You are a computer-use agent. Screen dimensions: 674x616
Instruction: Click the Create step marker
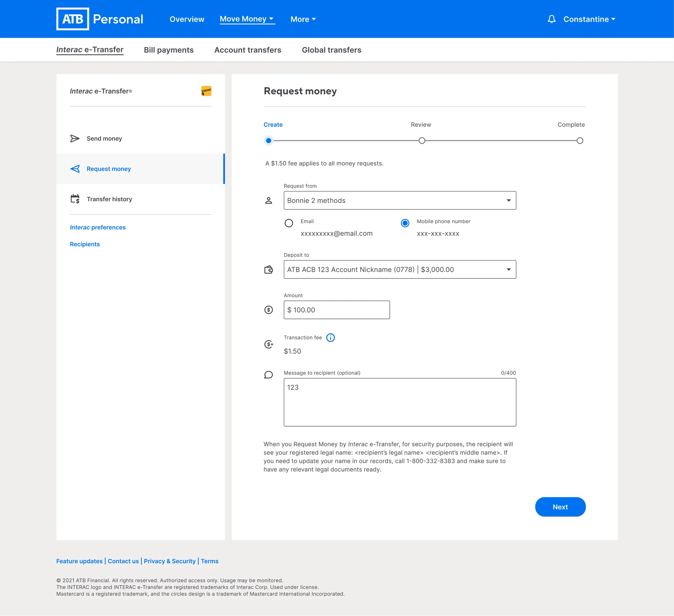coord(268,141)
